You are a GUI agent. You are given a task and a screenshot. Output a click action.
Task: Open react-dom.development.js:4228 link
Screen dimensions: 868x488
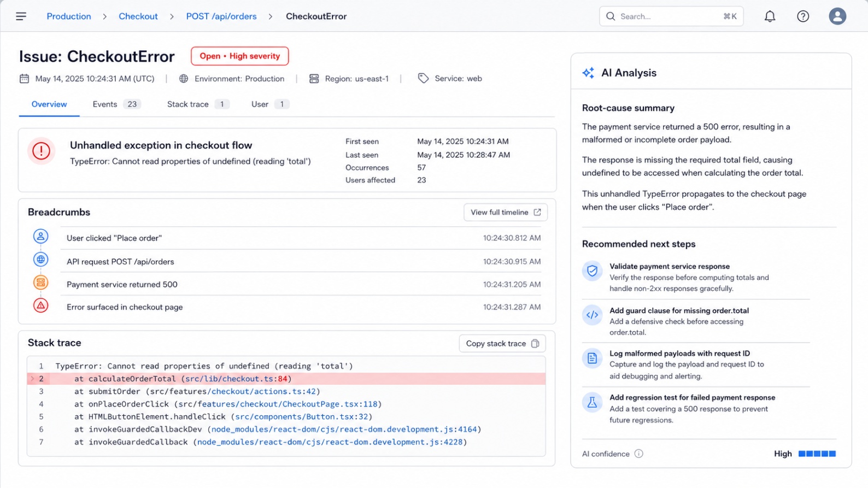pos(330,442)
